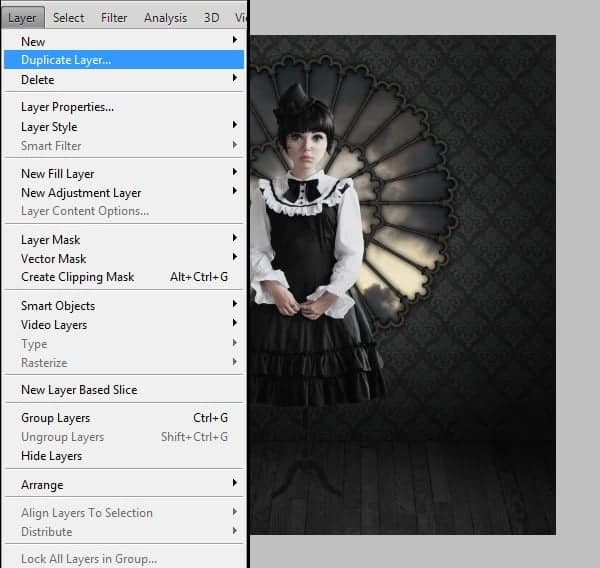600x568 pixels.
Task: Open the Arrange submenu
Action: [42, 485]
